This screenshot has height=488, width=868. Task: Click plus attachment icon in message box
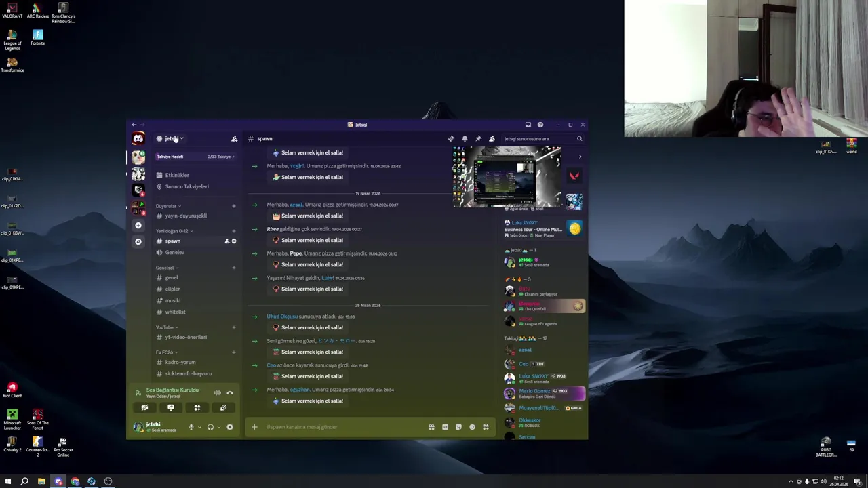(254, 427)
